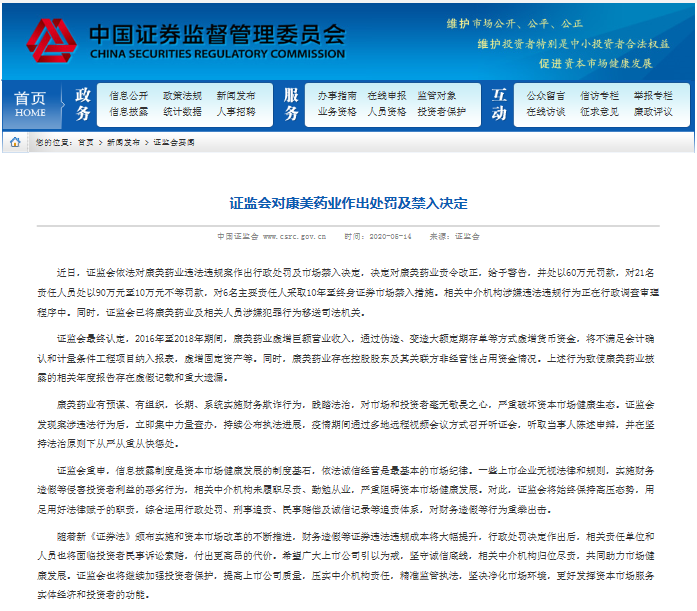The width and height of the screenshot is (697, 611).
Task: Click 首页 in the breadcrumb trail
Action: pyautogui.click(x=86, y=142)
